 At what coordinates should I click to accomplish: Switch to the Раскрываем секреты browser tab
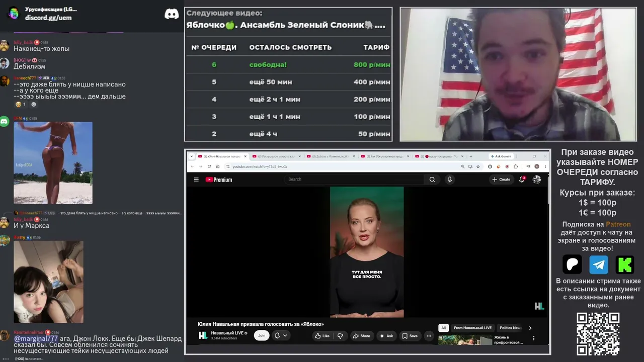276,156
